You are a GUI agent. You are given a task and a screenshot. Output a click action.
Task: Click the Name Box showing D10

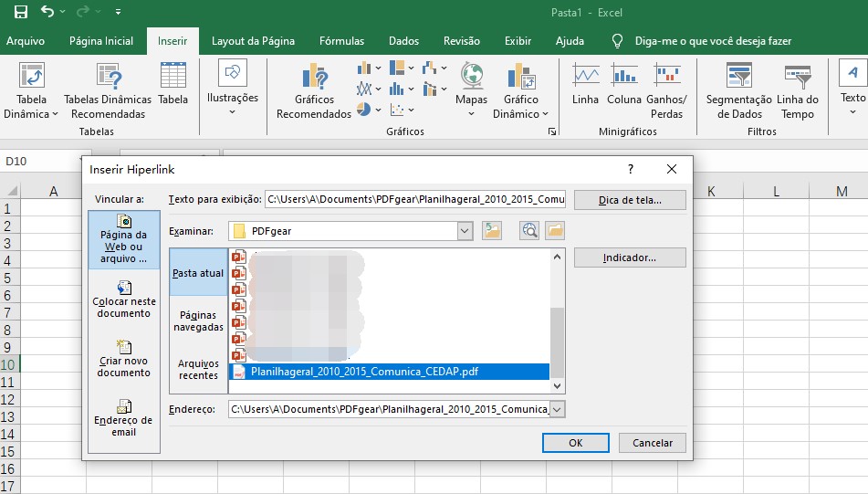[x=40, y=161]
